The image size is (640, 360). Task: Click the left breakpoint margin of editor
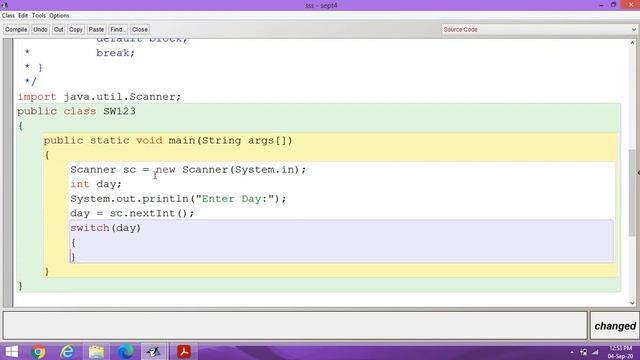tap(8, 173)
